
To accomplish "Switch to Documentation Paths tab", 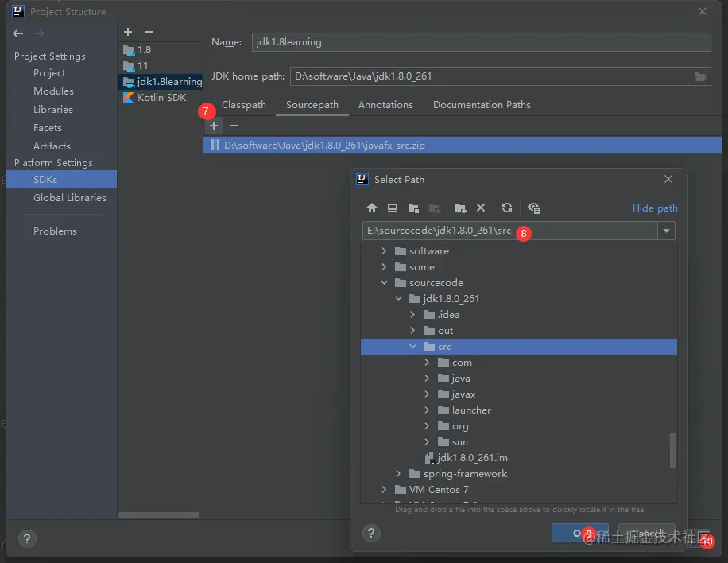I will coord(482,105).
